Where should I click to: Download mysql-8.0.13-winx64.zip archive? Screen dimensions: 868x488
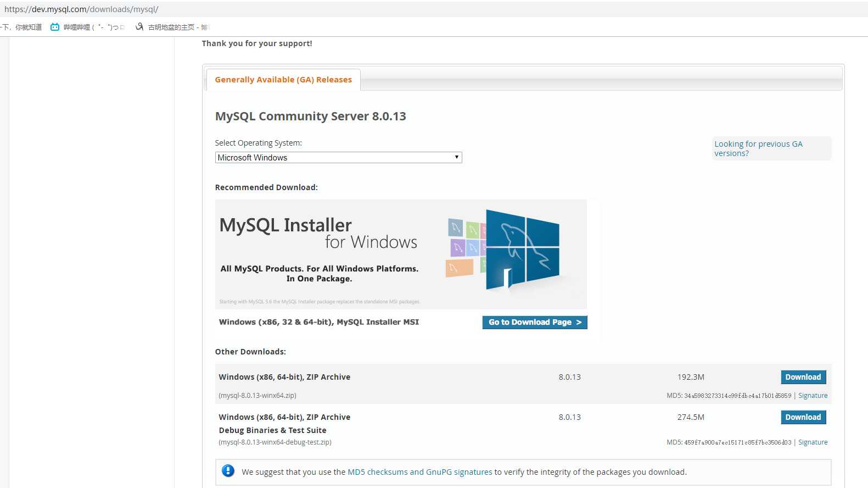coord(803,377)
